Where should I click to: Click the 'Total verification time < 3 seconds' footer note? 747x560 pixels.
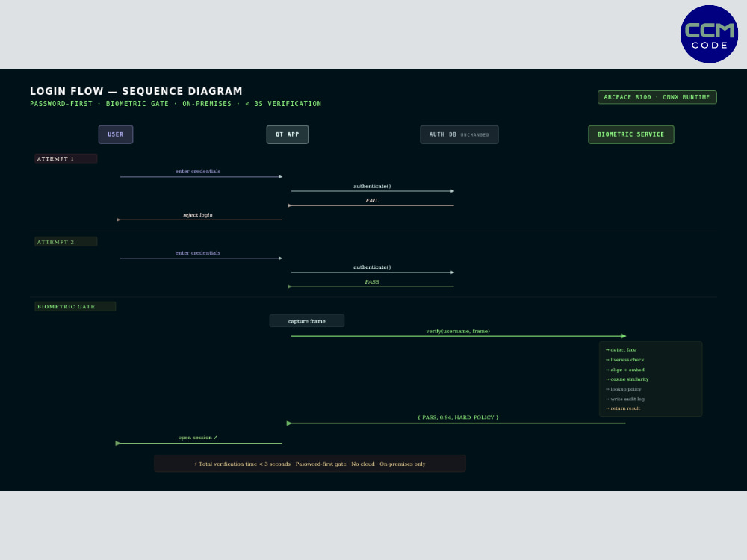pos(310,464)
